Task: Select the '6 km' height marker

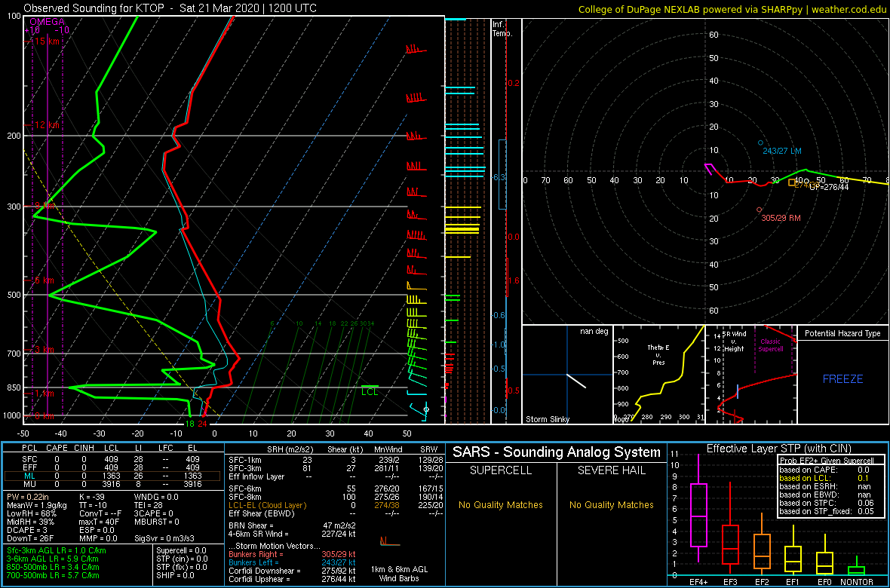Action: [44, 280]
